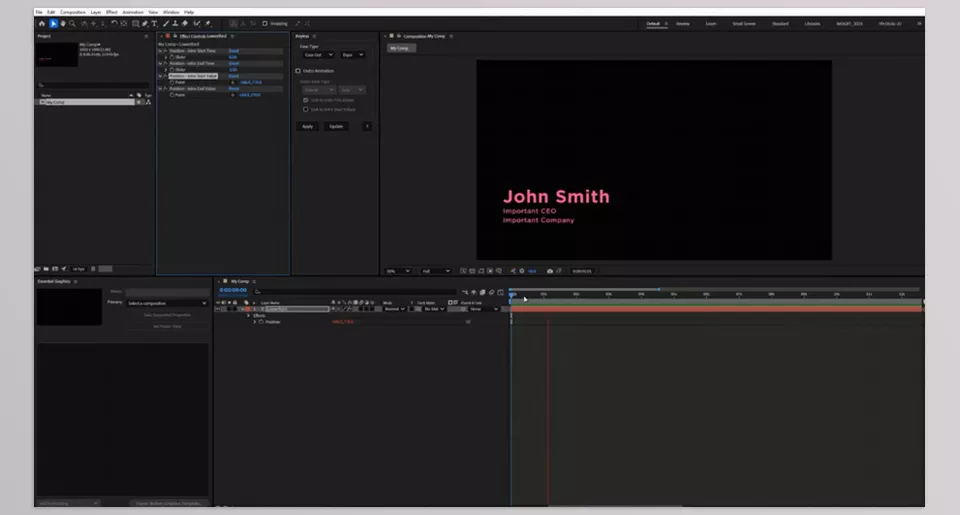
Task: Select the Brush tool
Action: click(x=166, y=24)
